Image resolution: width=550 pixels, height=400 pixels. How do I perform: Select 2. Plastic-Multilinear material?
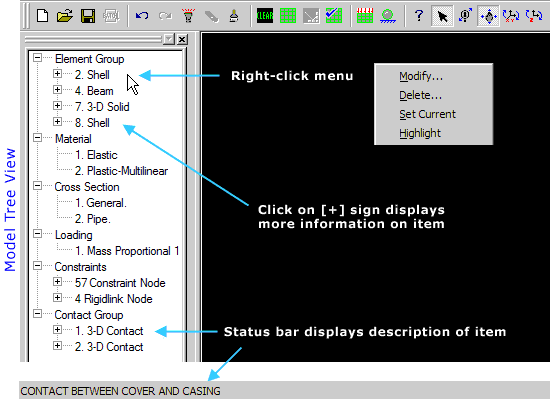click(x=121, y=171)
